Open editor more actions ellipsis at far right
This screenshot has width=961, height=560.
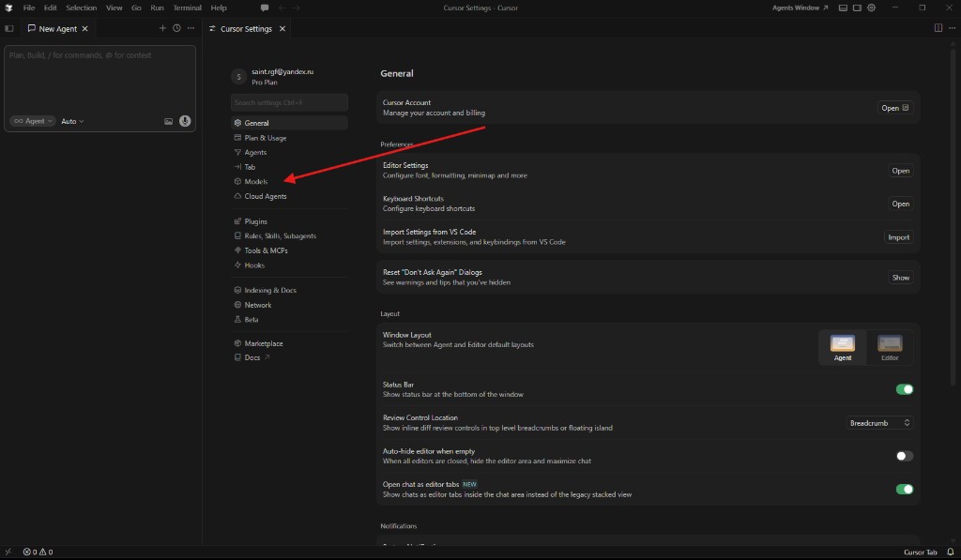click(952, 28)
